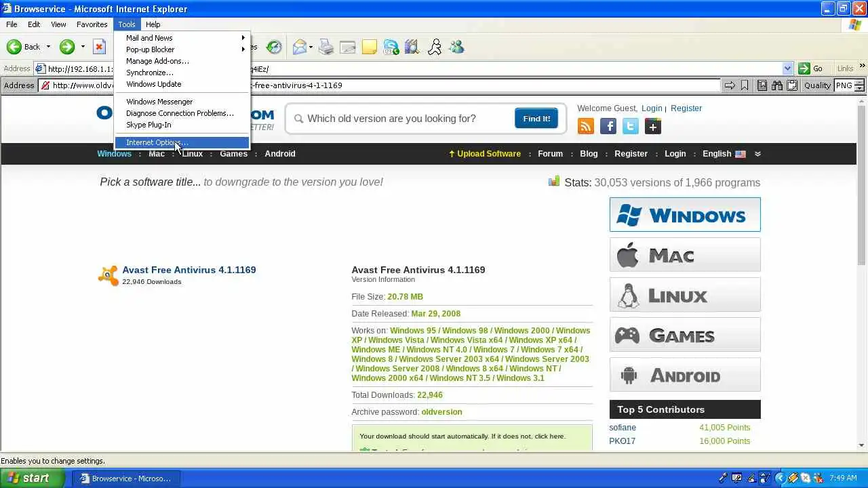Click the Edit page toolbar icon
Screen dimensions: 868x488
click(348, 47)
